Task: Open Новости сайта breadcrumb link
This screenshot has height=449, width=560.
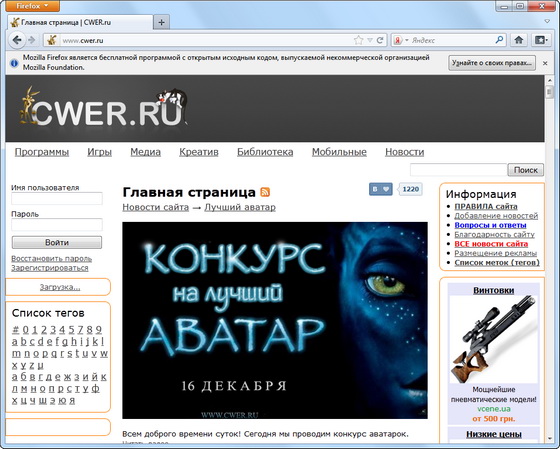Action: pyautogui.click(x=155, y=207)
